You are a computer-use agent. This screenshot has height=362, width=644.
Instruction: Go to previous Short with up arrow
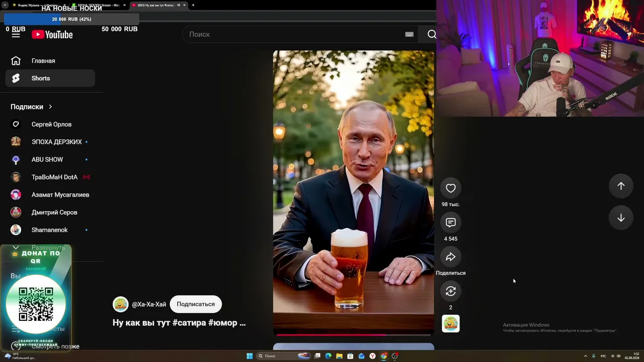click(x=621, y=186)
